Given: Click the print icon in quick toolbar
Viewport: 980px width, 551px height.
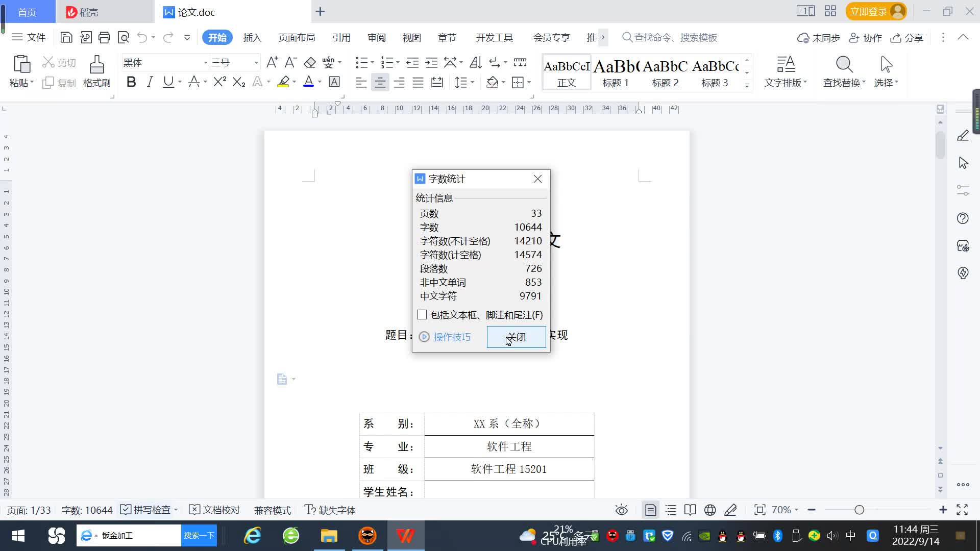Looking at the screenshot, I should [104, 37].
